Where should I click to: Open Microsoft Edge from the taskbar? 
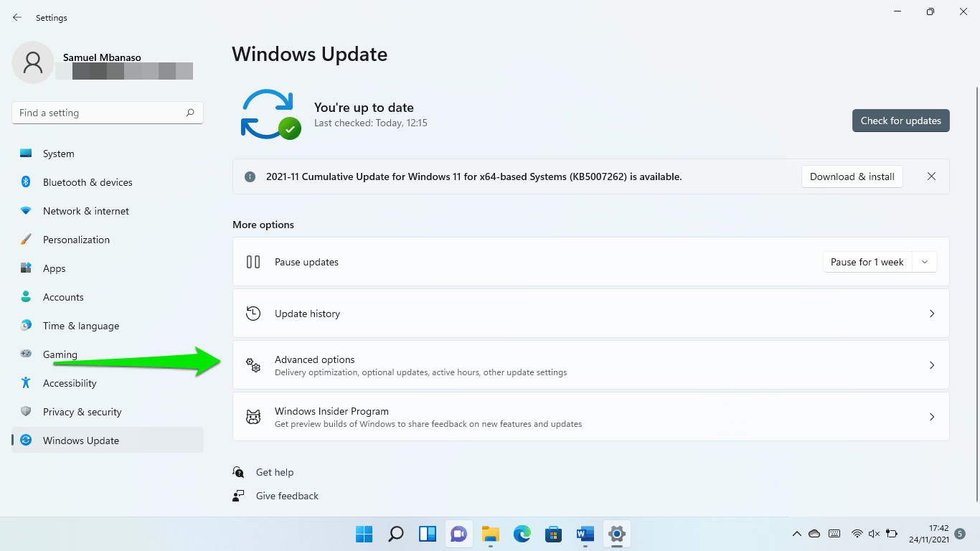pyautogui.click(x=522, y=534)
